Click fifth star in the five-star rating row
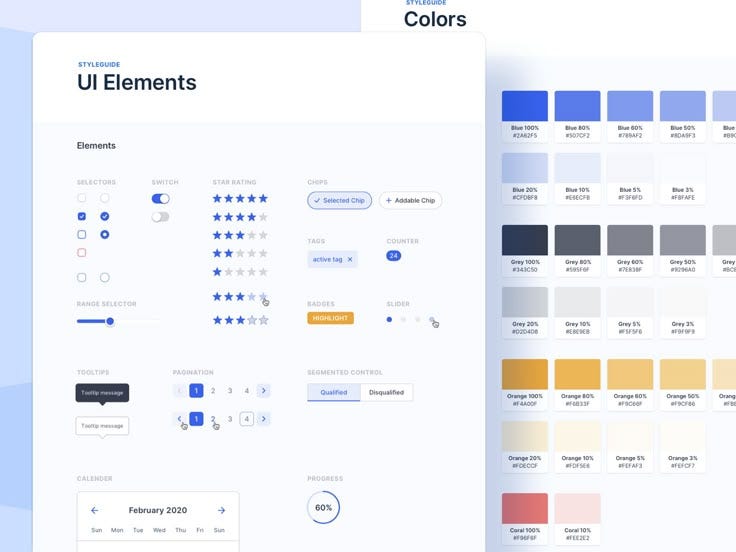Screen dimensions: 736x552 click(263, 199)
